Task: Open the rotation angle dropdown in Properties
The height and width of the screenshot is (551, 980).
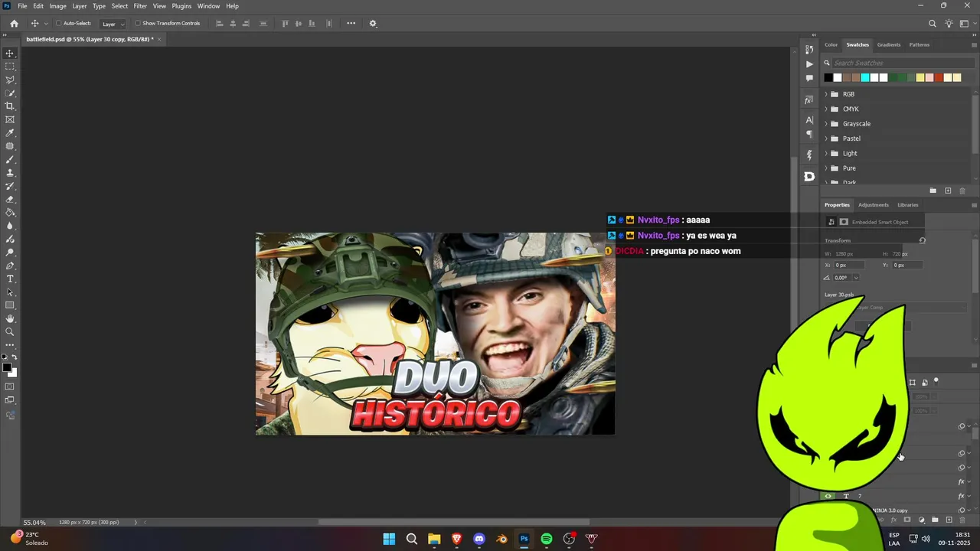Action: [x=856, y=278]
